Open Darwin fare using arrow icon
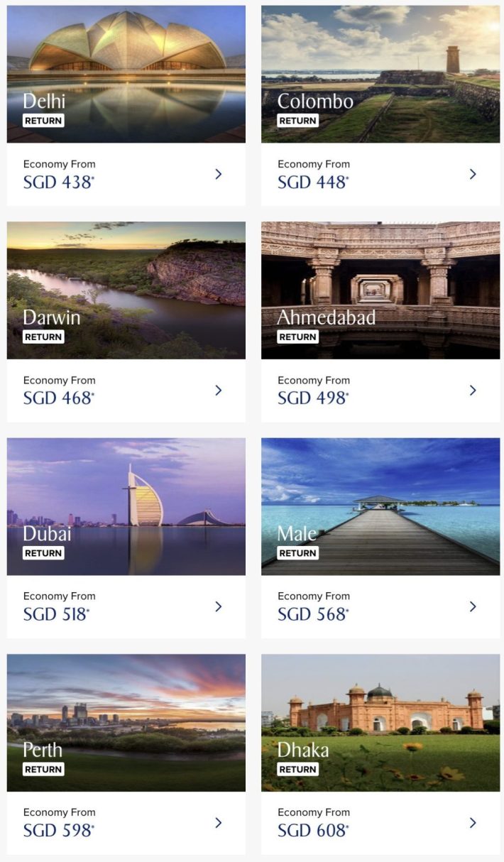504x862 pixels. (x=219, y=390)
